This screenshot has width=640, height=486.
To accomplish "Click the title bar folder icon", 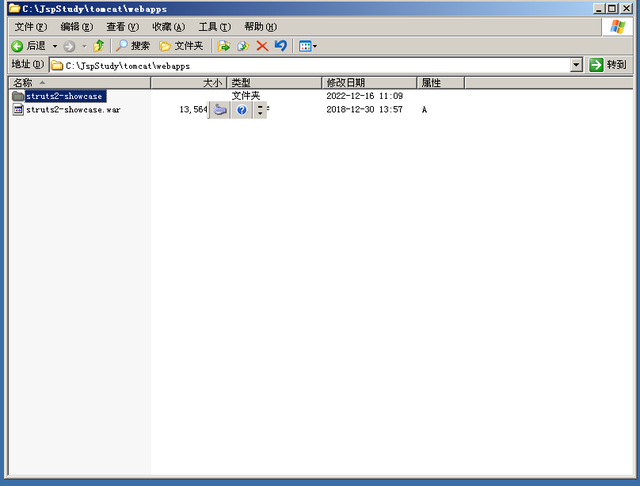I will point(14,8).
